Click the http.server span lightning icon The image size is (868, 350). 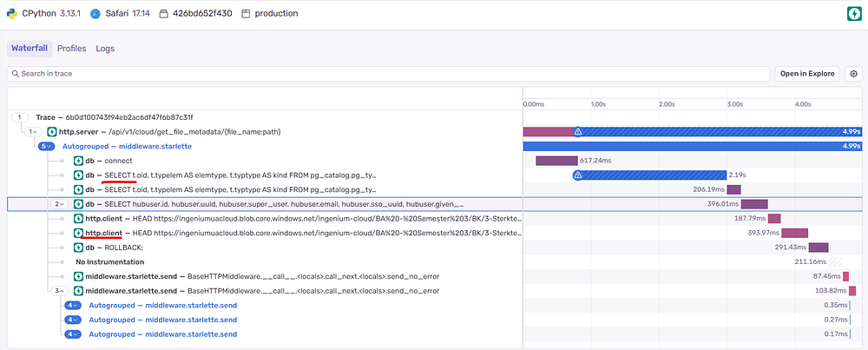pos(52,132)
